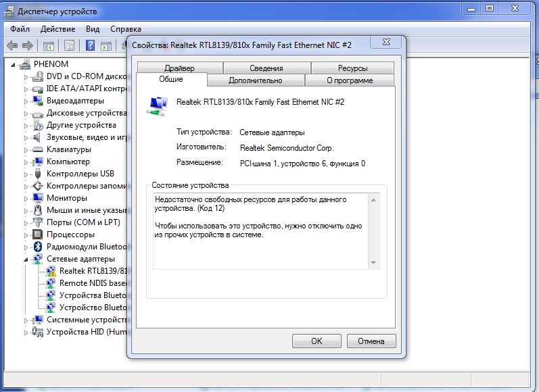
Task: Click the IDE ATA/ATAPI controllers icon
Action: [38, 89]
